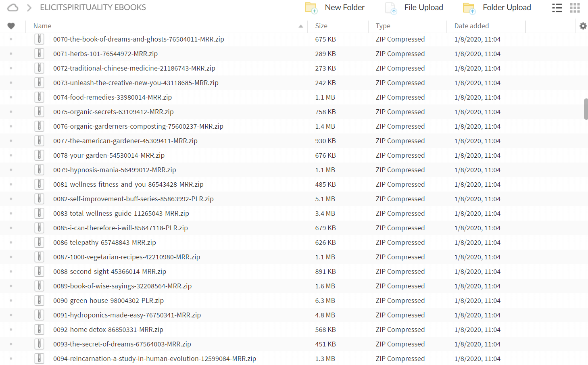Click the Folder Upload icon
Viewport: 588px width, 365px height.
tap(469, 8)
